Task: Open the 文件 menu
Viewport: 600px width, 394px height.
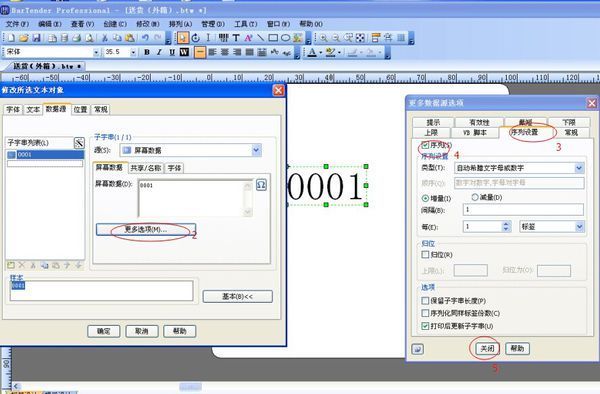Action: click(x=17, y=24)
